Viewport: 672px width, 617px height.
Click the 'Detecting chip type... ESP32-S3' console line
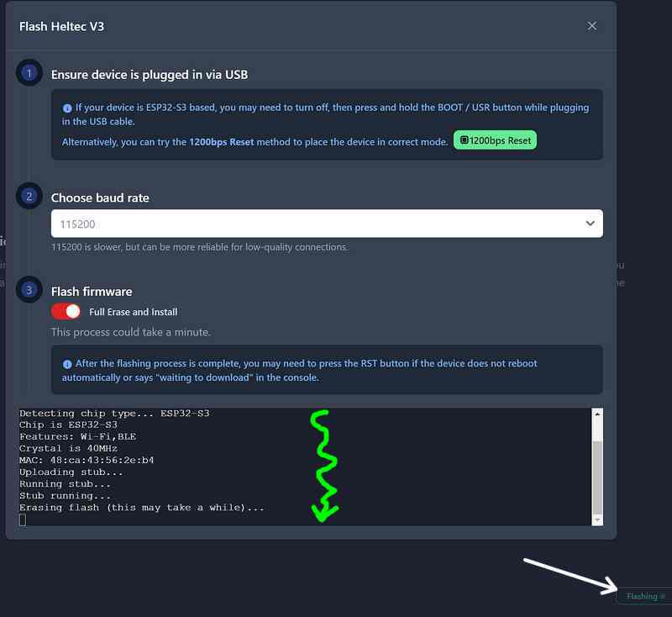[114, 414]
